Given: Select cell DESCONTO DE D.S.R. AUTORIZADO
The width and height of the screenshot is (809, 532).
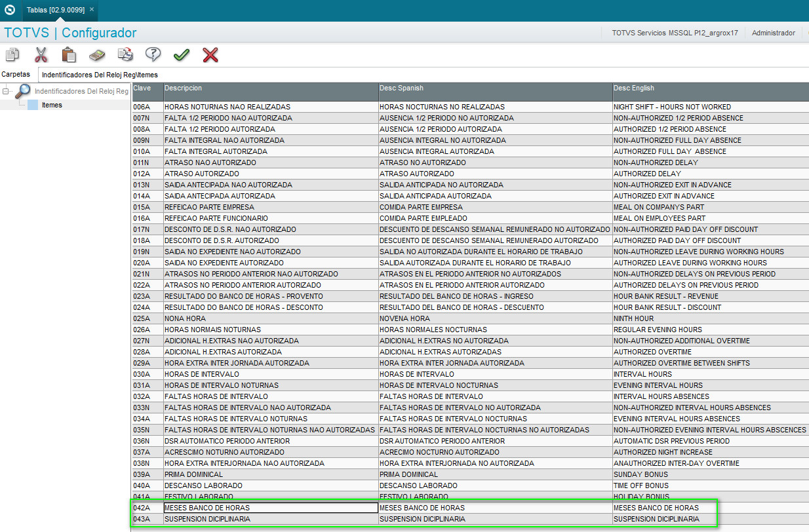Looking at the screenshot, I should point(271,240).
